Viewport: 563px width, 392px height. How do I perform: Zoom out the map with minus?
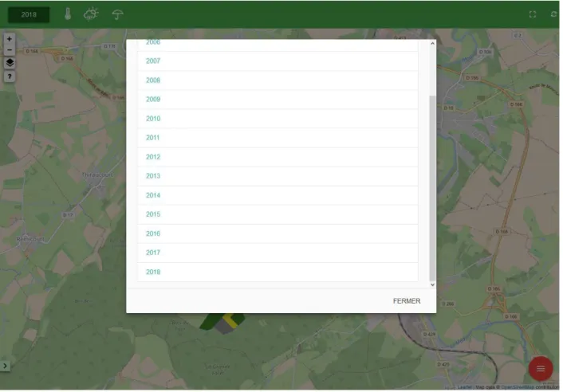tap(10, 50)
